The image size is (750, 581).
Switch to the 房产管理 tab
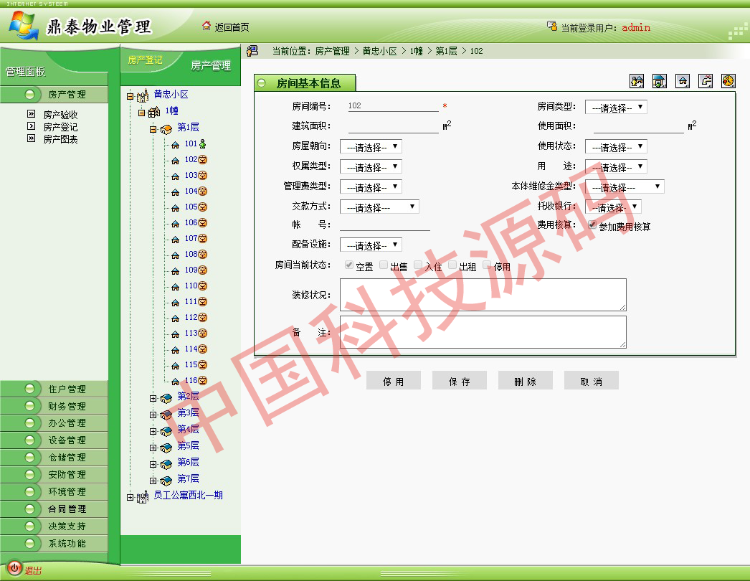click(210, 66)
